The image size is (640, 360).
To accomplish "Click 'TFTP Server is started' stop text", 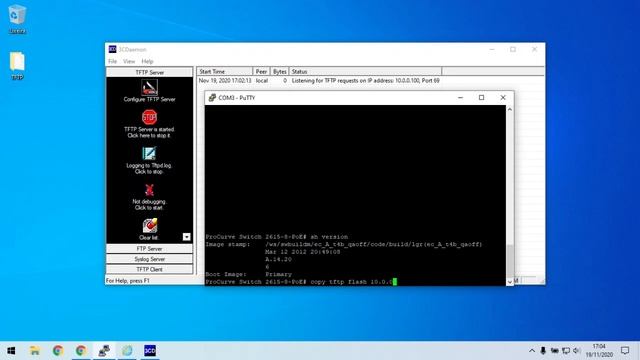I will click(149, 132).
